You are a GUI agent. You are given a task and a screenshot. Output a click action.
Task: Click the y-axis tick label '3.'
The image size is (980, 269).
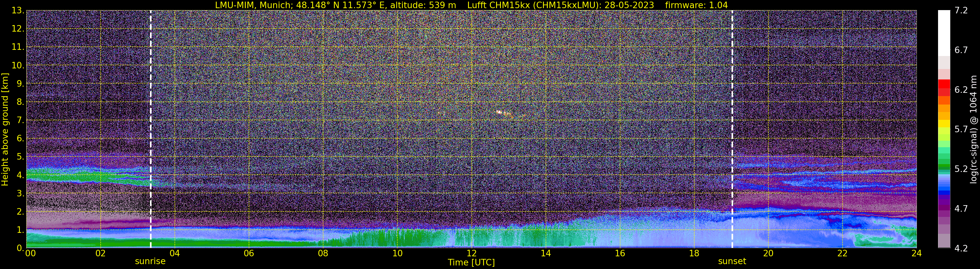[x=20, y=193]
